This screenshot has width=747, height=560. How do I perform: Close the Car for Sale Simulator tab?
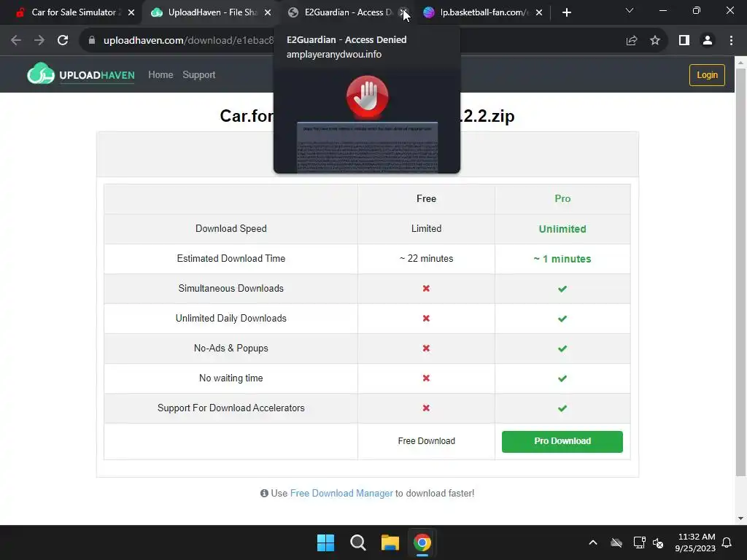tap(131, 12)
